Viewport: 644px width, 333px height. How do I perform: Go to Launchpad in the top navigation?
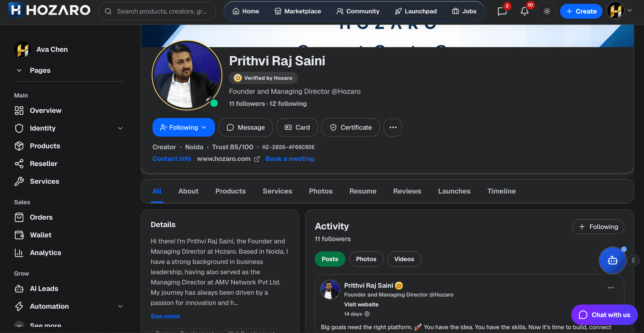coord(416,11)
